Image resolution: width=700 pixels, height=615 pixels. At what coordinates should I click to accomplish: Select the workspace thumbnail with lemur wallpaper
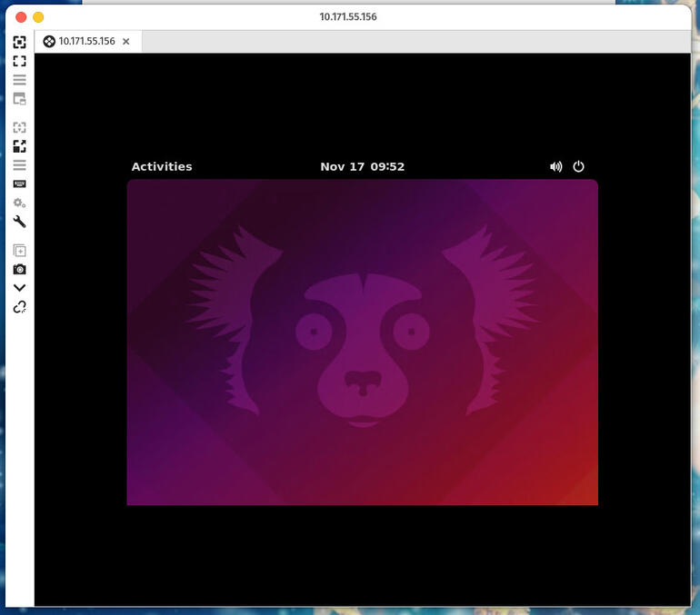[362, 342]
